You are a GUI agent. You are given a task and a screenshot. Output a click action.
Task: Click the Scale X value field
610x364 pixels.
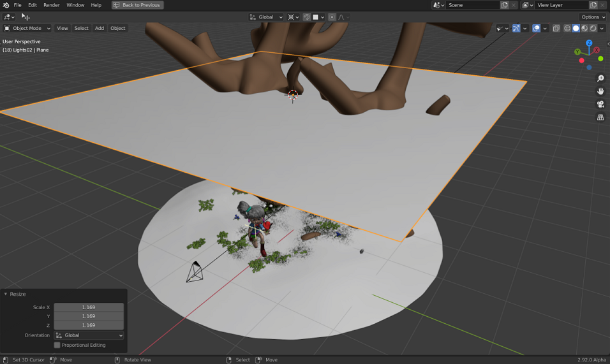[x=89, y=307]
